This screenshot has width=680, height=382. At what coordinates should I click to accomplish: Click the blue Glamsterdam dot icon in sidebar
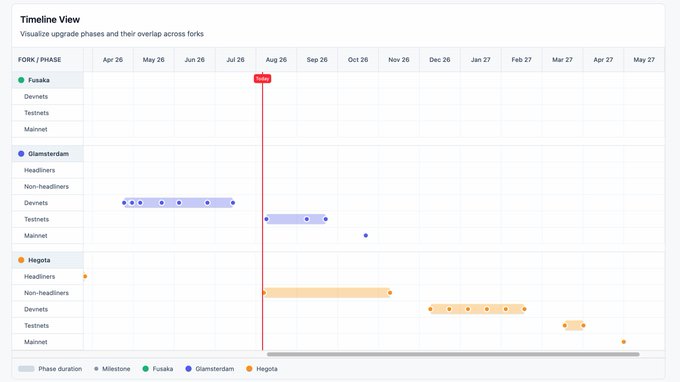pyautogui.click(x=21, y=154)
